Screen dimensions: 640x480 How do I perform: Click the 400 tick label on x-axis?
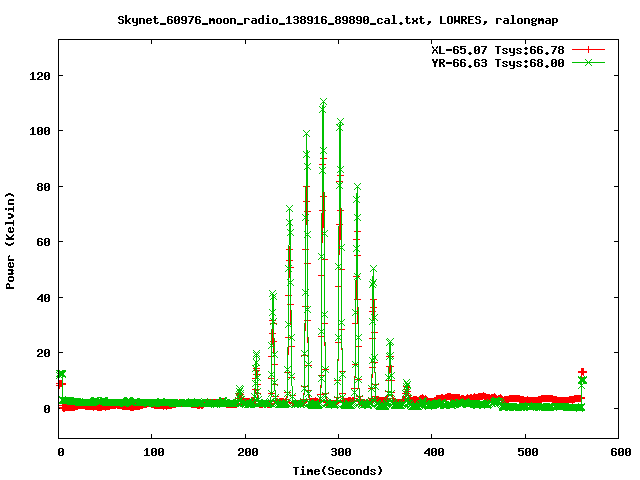(x=431, y=453)
